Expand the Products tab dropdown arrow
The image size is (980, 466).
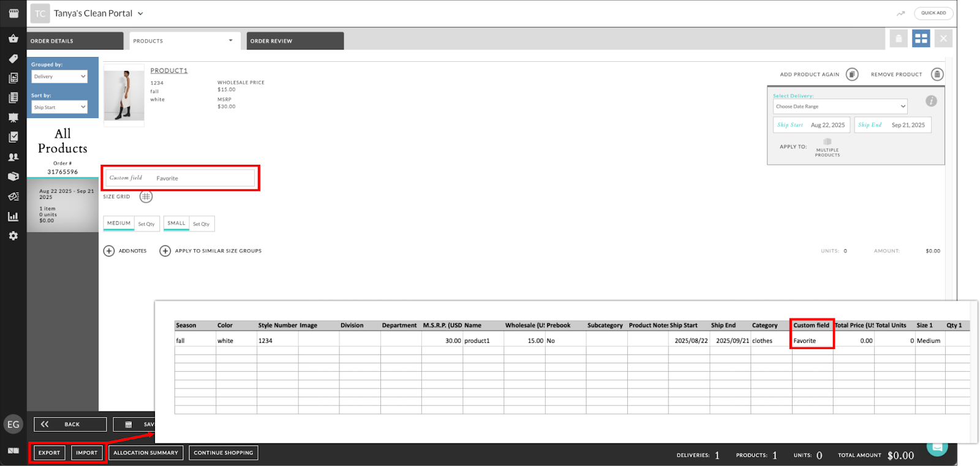231,40
